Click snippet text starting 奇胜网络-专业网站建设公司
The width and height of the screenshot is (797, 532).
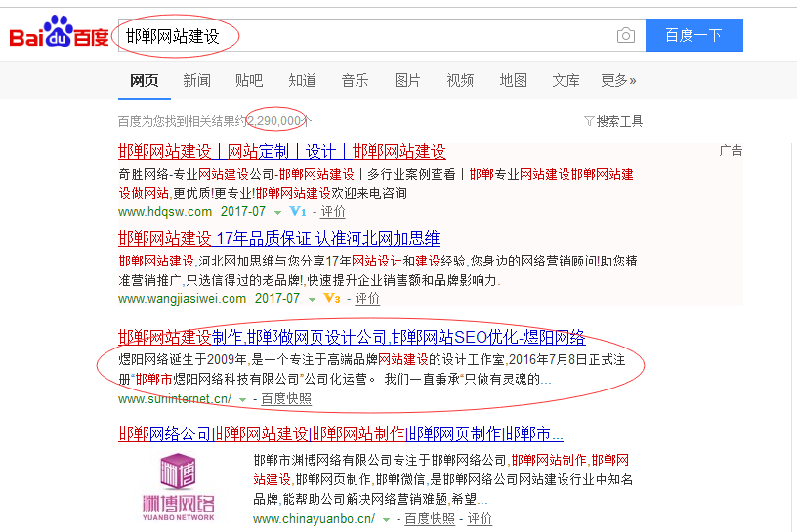coord(376,184)
